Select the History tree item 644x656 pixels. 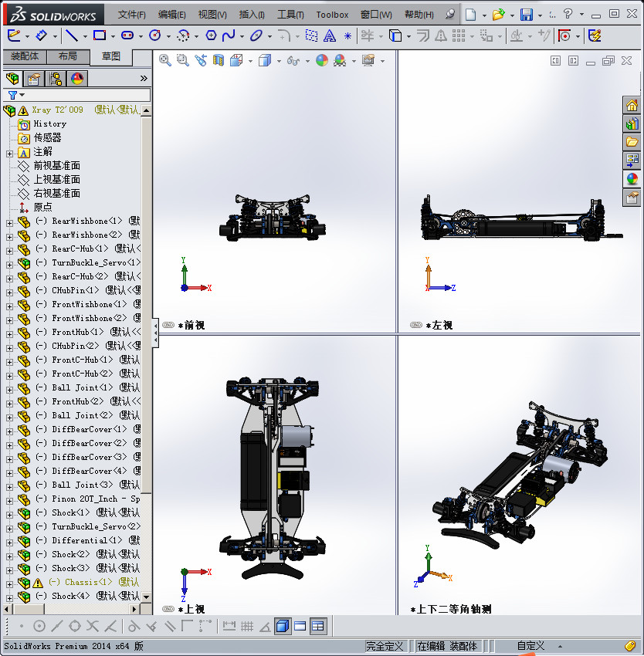(50, 123)
